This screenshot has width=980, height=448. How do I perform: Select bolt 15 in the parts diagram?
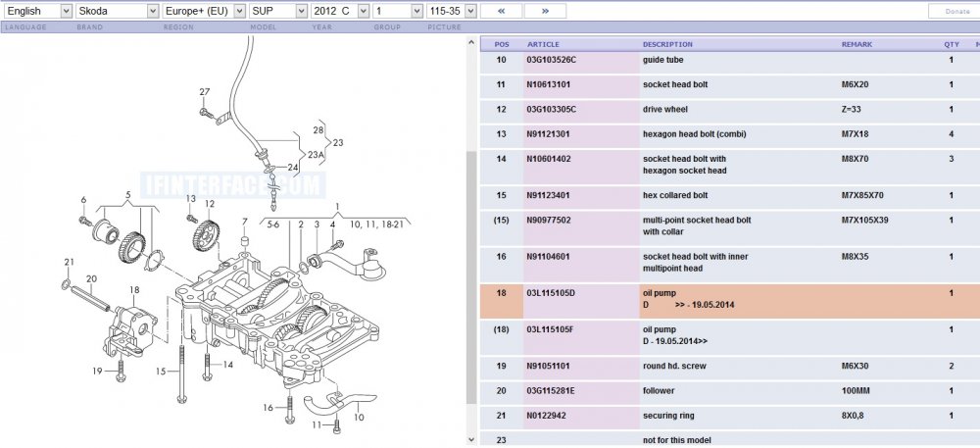(182, 373)
